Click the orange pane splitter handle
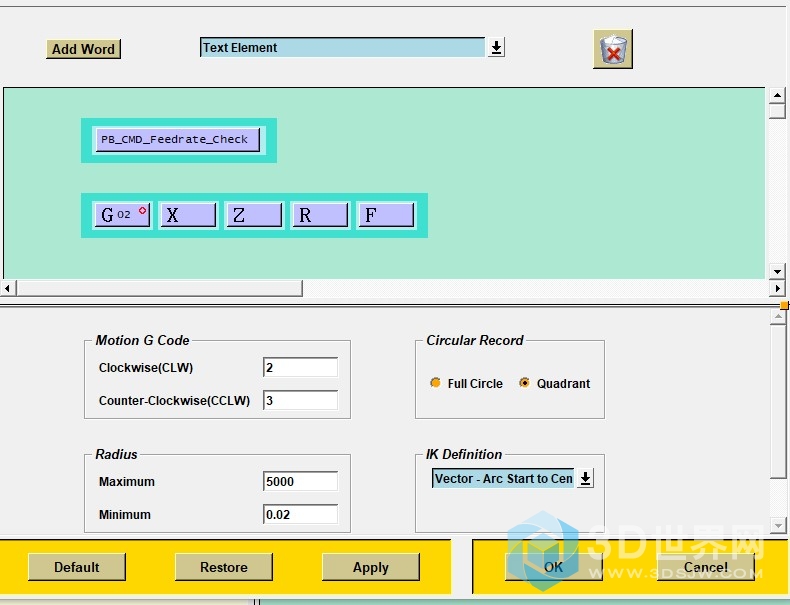Image resolution: width=790 pixels, height=605 pixels. coord(784,305)
